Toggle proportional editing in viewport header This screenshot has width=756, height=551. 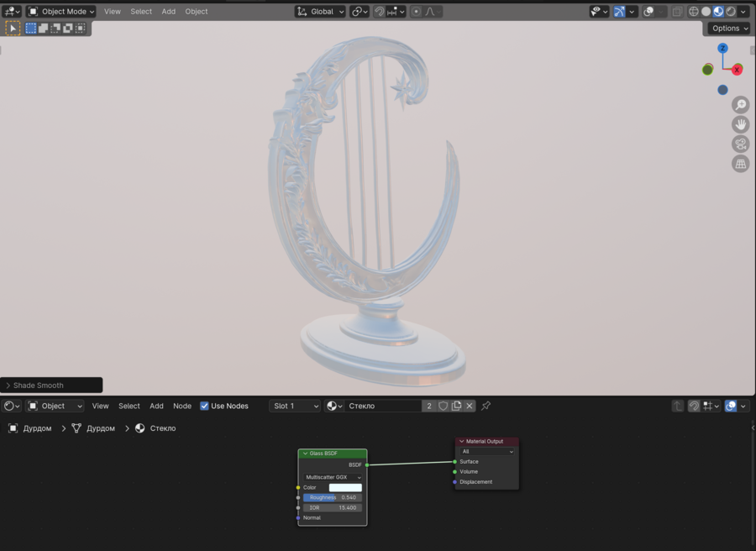click(x=417, y=12)
